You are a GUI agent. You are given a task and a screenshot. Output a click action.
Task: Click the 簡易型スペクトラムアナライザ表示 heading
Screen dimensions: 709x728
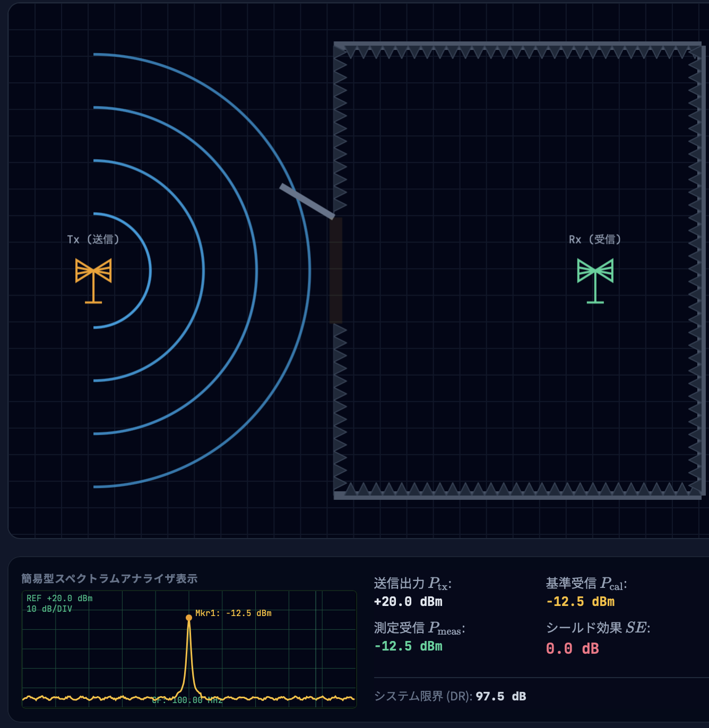pyautogui.click(x=109, y=578)
